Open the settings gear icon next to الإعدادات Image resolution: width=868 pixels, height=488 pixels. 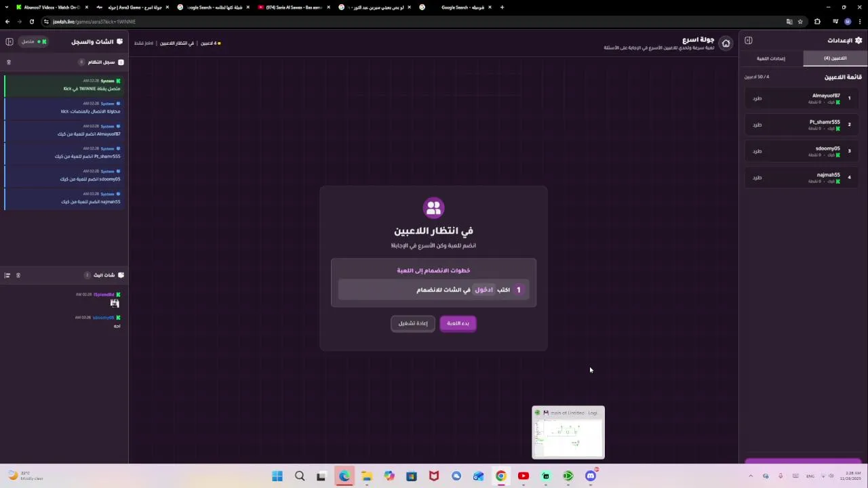[x=859, y=41]
